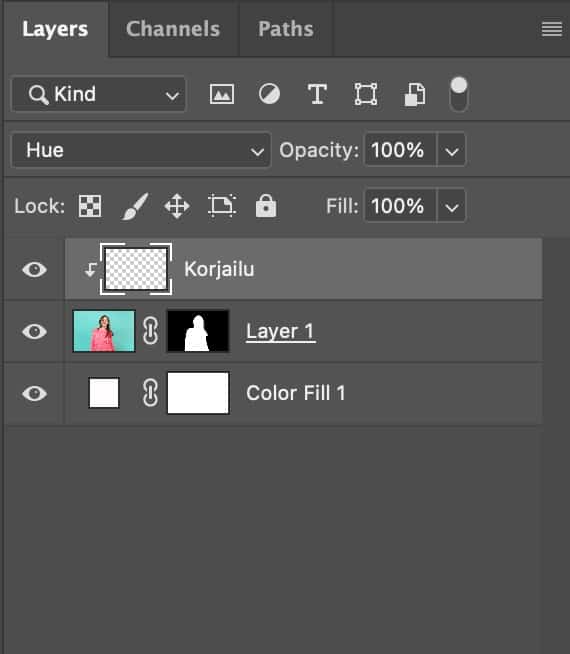Toggle layer filtering switch
The height and width of the screenshot is (654, 570).
click(459, 94)
